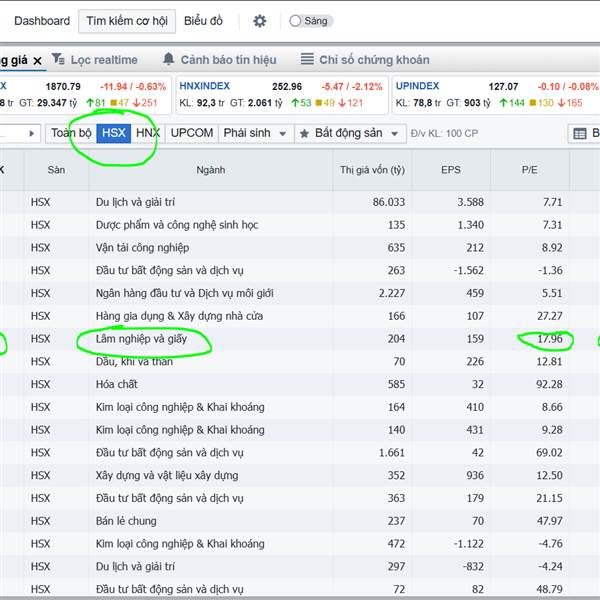Open settings gear icon in top bar
Image resolution: width=600 pixels, height=600 pixels.
tap(260, 21)
